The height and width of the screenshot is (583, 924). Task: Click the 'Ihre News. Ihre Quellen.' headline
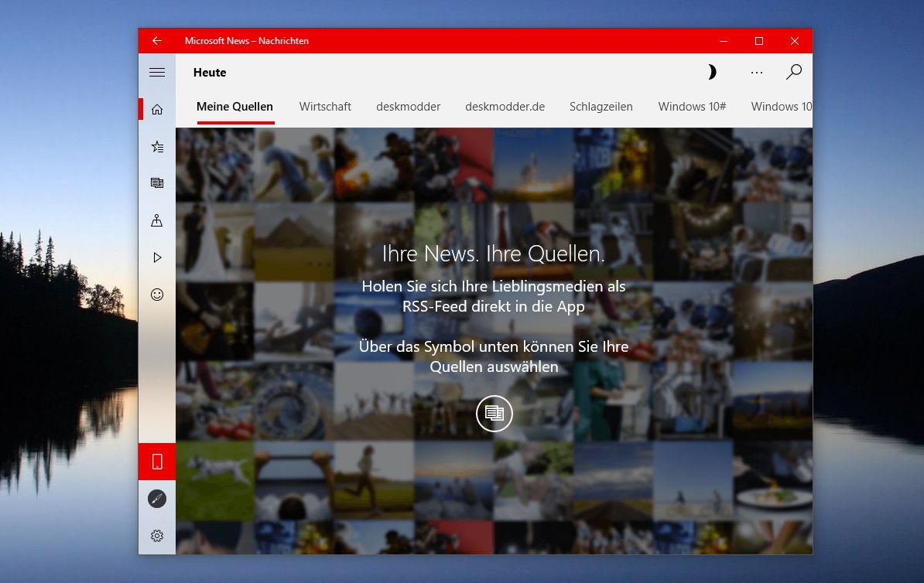tap(493, 254)
